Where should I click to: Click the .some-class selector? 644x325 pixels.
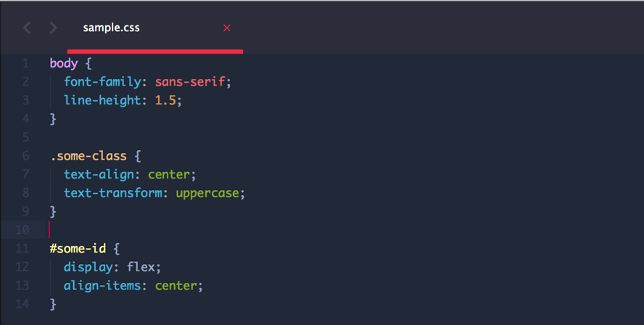(x=88, y=156)
